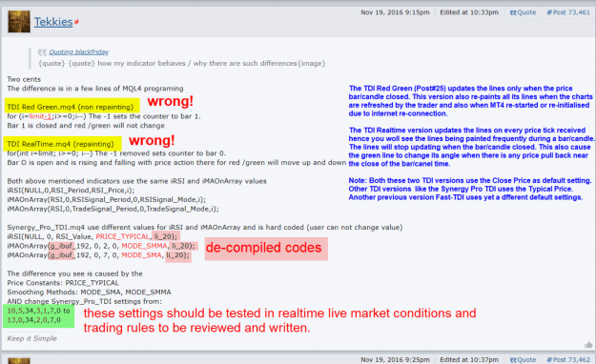Open Tekkies user profile link
Image resolution: width=596 pixels, height=364 pixels.
point(53,22)
